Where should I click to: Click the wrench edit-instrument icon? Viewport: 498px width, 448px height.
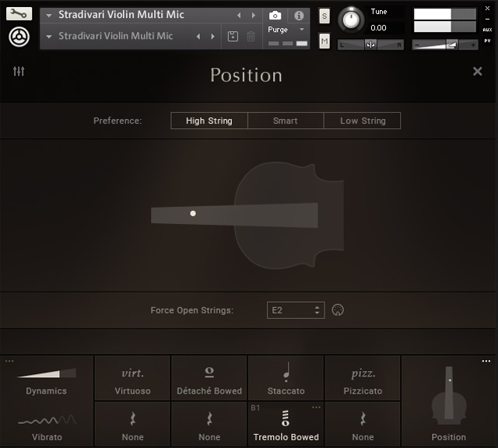(x=19, y=13)
